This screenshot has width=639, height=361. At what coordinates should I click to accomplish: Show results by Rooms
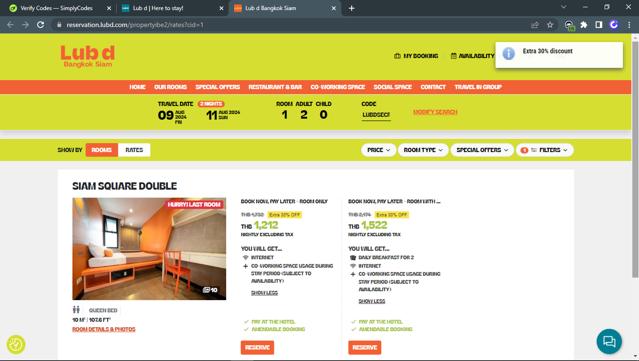[101, 150]
